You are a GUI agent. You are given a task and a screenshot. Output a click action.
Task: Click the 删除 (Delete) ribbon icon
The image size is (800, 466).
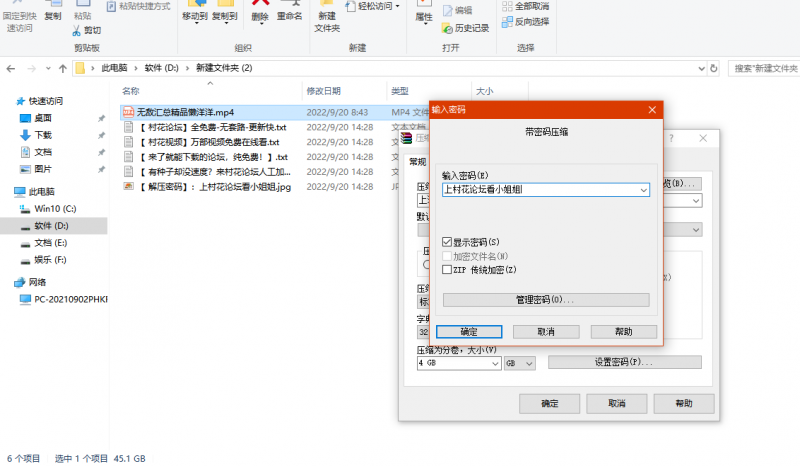point(259,12)
